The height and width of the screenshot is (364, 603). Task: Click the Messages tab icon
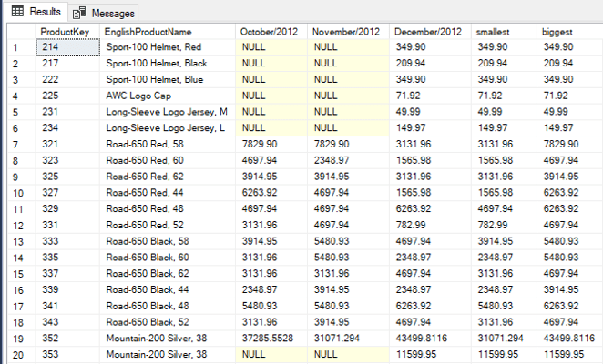79,14
